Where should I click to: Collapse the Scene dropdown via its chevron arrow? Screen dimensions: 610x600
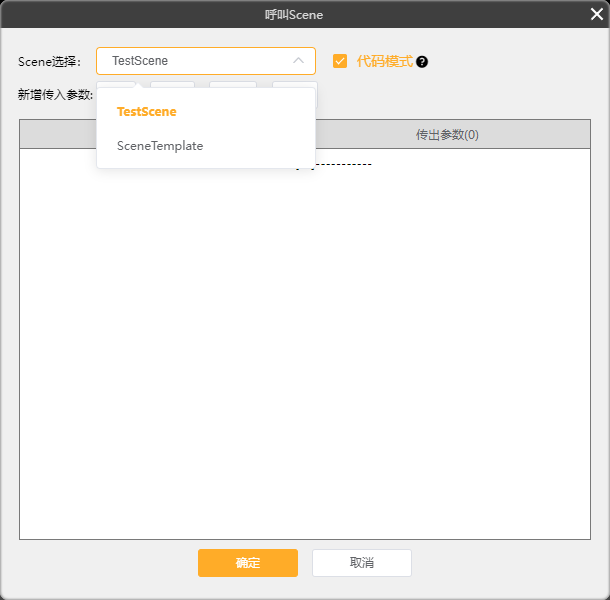pyautogui.click(x=298, y=61)
